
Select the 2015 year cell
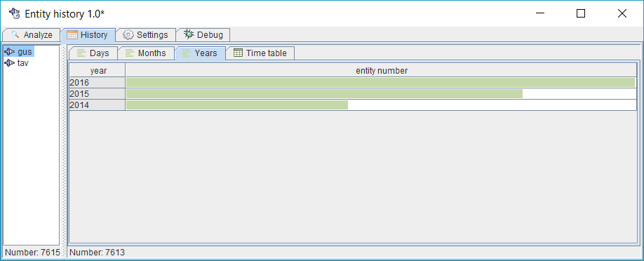click(98, 94)
